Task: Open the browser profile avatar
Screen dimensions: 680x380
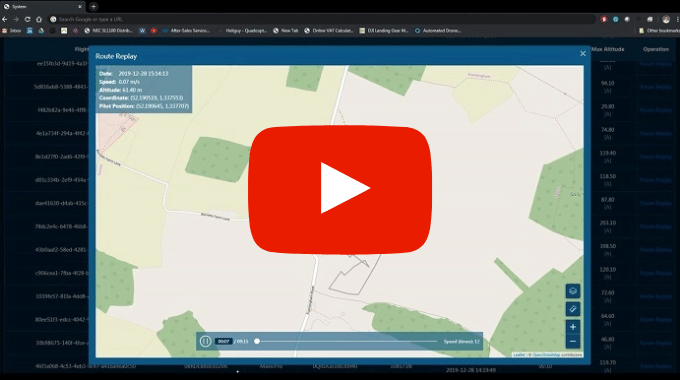Action: pos(666,19)
